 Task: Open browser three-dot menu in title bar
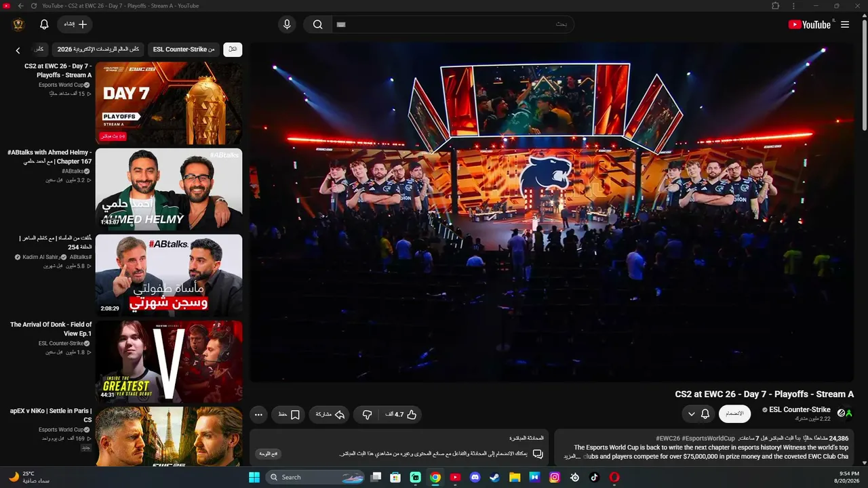(793, 5)
